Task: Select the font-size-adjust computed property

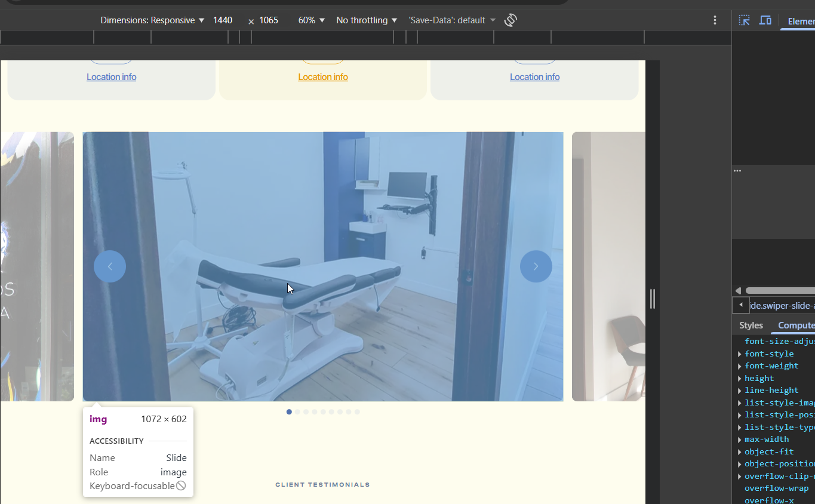Action: coord(779,342)
